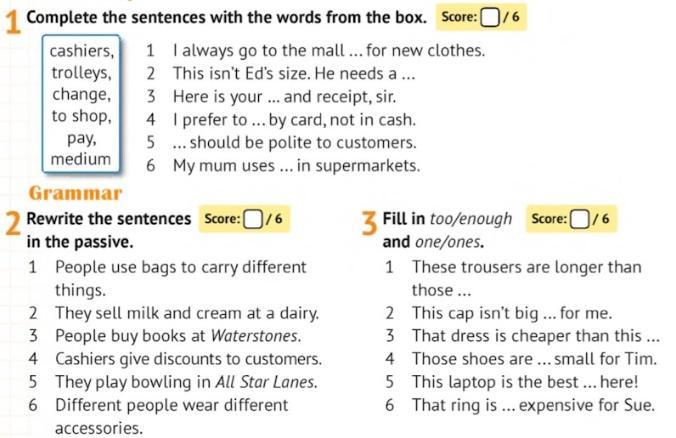Click the 'Complete the sentences' instruction heading
Image resolution: width=676 pixels, height=438 pixels.
(x=226, y=18)
